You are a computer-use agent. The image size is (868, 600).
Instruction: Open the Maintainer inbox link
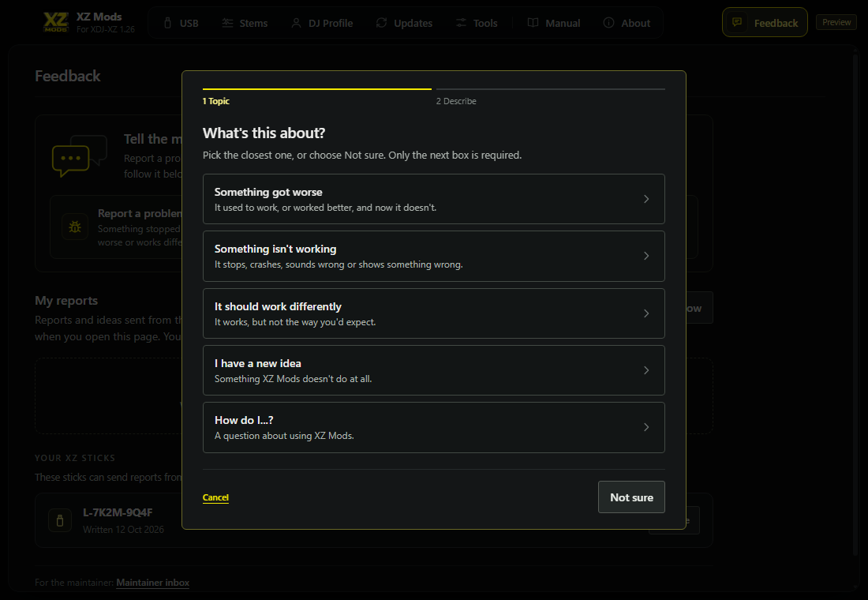pyautogui.click(x=153, y=583)
